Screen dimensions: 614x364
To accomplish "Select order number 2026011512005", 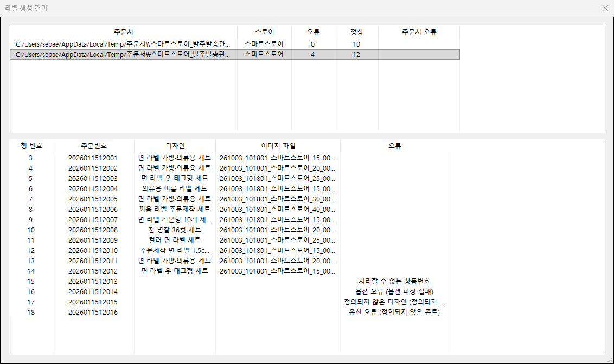I will 93,199.
